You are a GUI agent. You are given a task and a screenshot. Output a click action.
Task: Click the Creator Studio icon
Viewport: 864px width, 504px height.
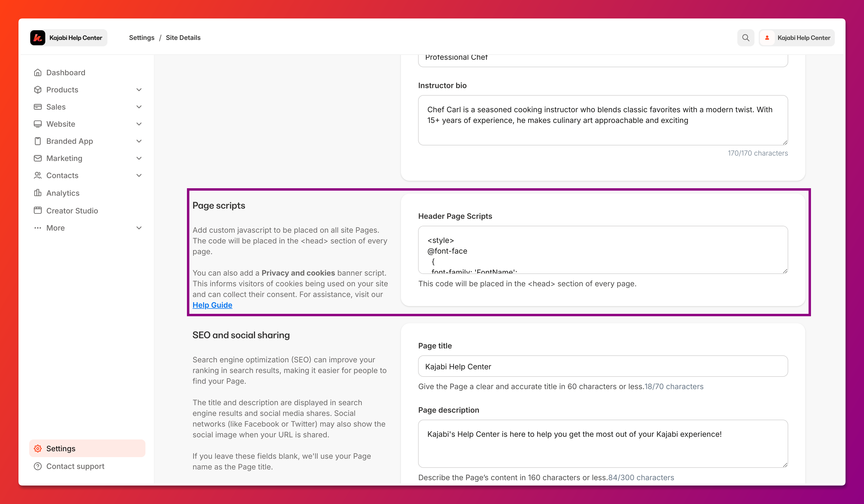[38, 210]
